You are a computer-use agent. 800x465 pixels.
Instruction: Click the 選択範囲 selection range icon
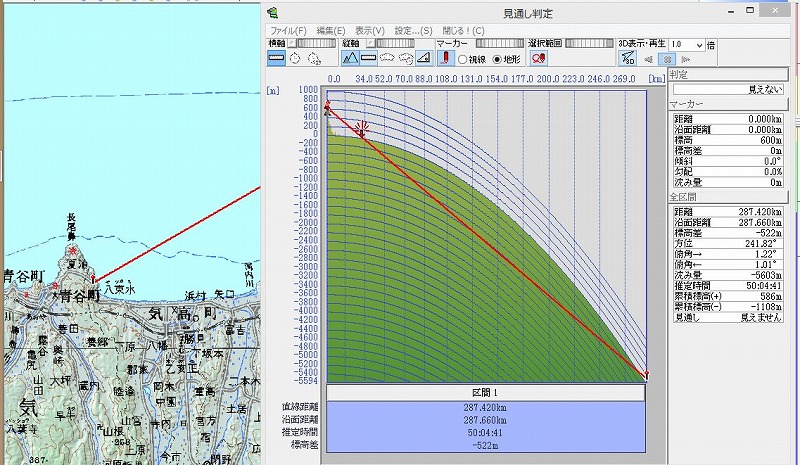(x=538, y=58)
